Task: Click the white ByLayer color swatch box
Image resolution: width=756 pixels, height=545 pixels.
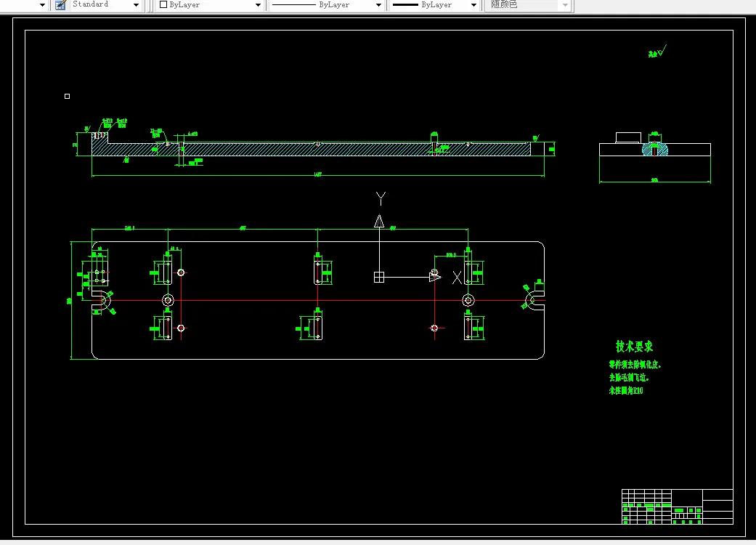Action: 163,5
